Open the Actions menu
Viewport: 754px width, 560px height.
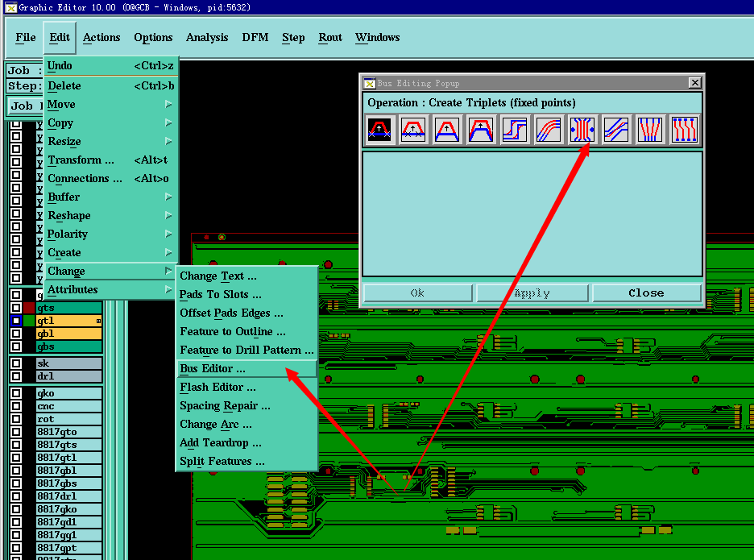point(101,38)
